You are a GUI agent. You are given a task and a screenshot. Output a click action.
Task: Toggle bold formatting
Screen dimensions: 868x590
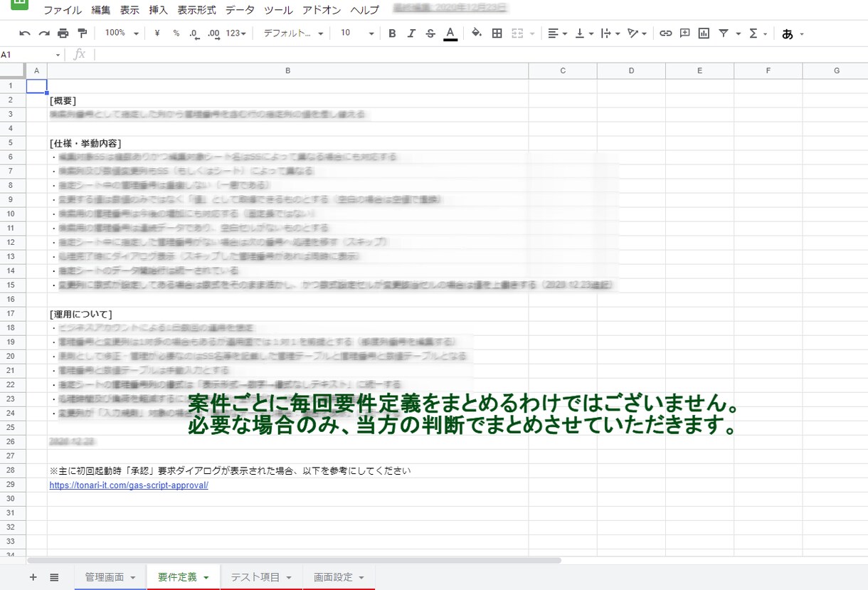coord(392,33)
